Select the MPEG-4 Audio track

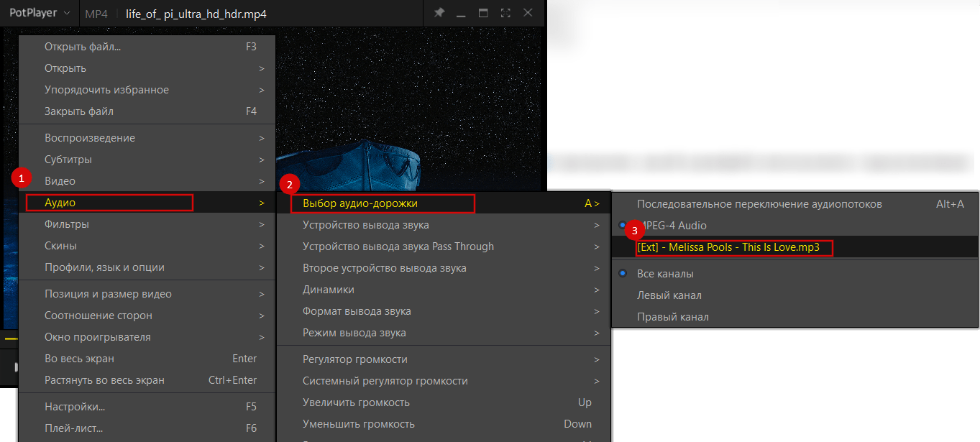click(x=672, y=226)
